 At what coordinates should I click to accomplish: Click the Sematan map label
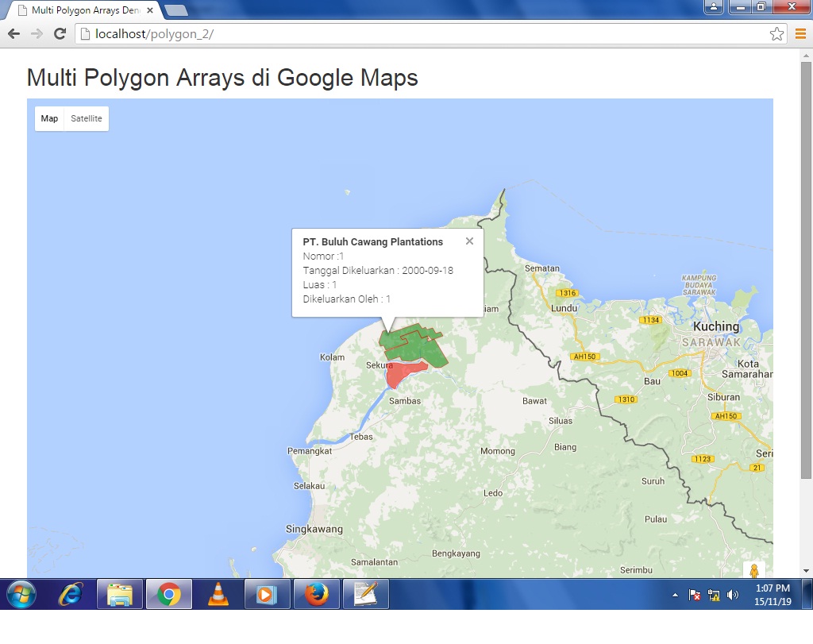(x=541, y=268)
